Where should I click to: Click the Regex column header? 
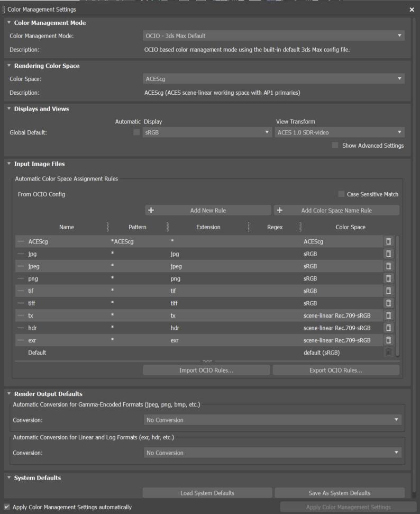coord(275,227)
